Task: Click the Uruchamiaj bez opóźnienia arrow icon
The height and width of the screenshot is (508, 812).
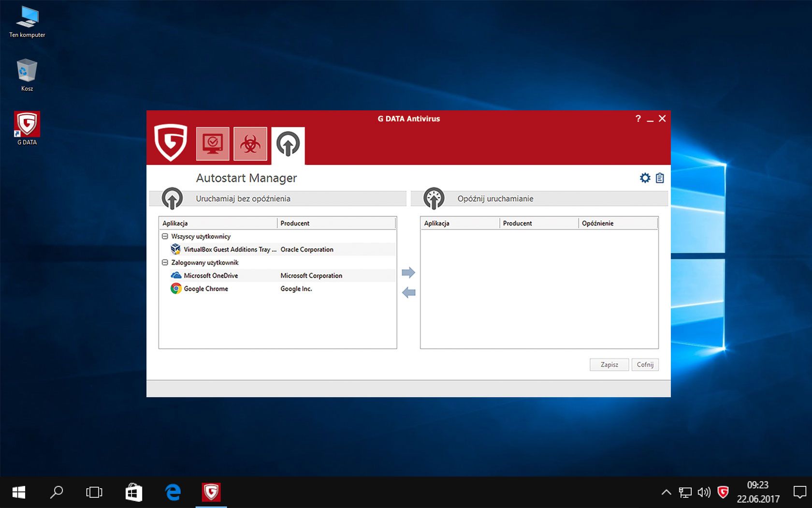Action: (x=172, y=198)
